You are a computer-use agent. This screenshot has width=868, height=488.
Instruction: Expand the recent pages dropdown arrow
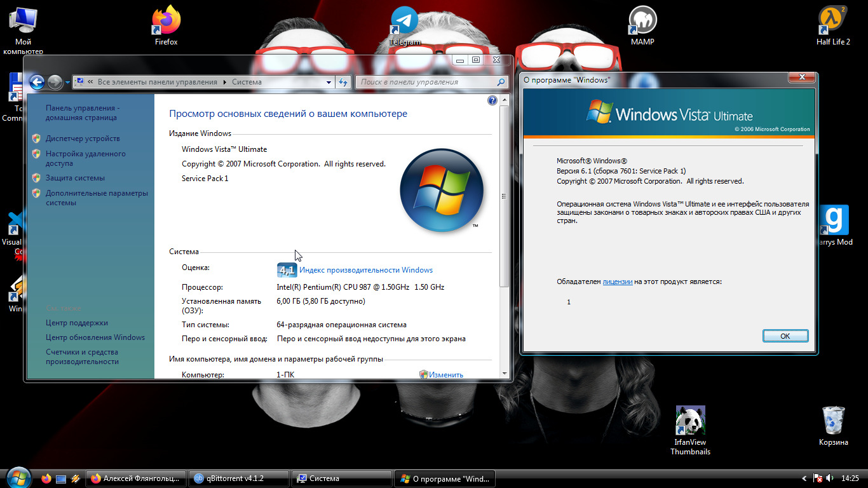point(67,83)
